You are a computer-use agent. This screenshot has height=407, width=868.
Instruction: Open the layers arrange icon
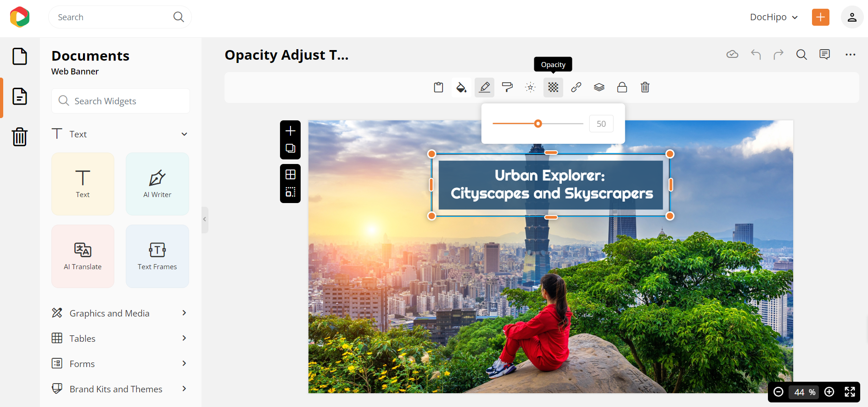point(599,87)
